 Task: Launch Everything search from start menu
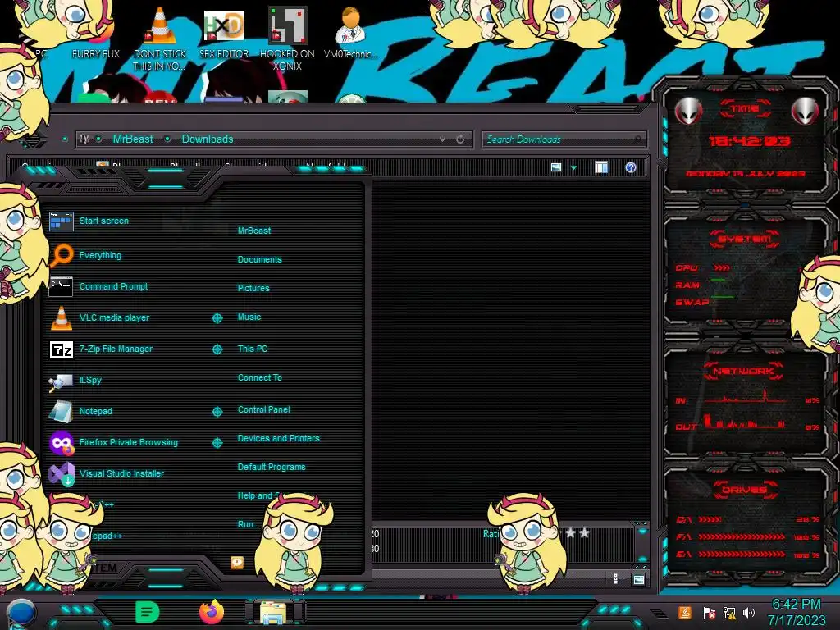coord(85,255)
